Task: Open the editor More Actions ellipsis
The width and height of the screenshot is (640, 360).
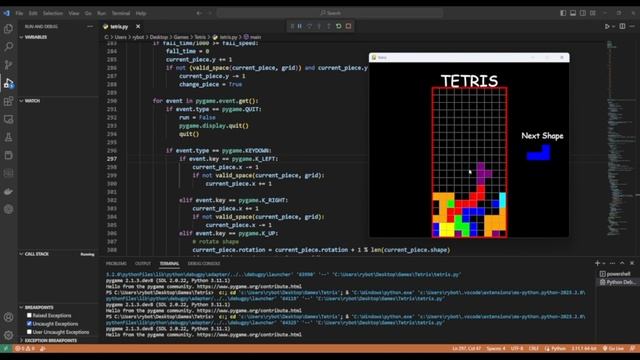Action: click(x=632, y=26)
